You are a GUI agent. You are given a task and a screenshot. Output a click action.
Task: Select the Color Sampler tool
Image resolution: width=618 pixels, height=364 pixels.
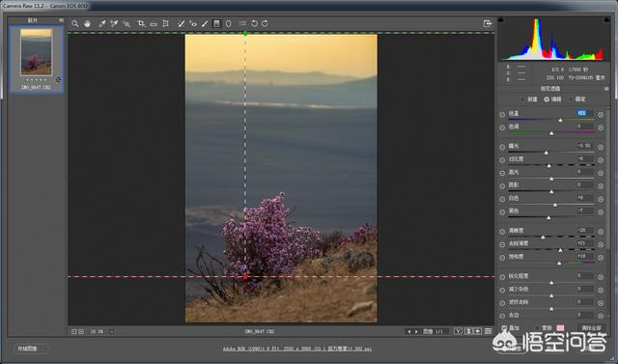pyautogui.click(x=114, y=23)
